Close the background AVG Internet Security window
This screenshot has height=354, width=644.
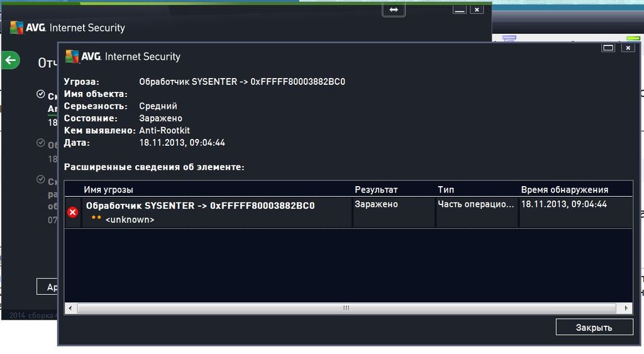tap(477, 10)
